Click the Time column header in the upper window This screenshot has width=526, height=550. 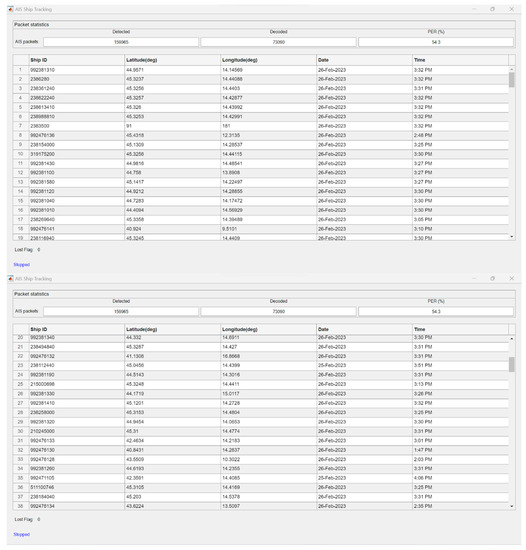pyautogui.click(x=460, y=60)
